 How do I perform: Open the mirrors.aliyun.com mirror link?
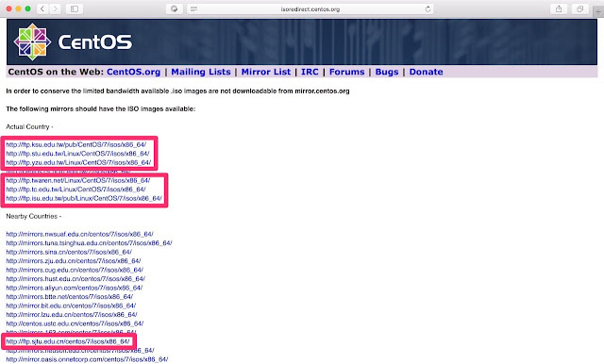tap(75, 288)
